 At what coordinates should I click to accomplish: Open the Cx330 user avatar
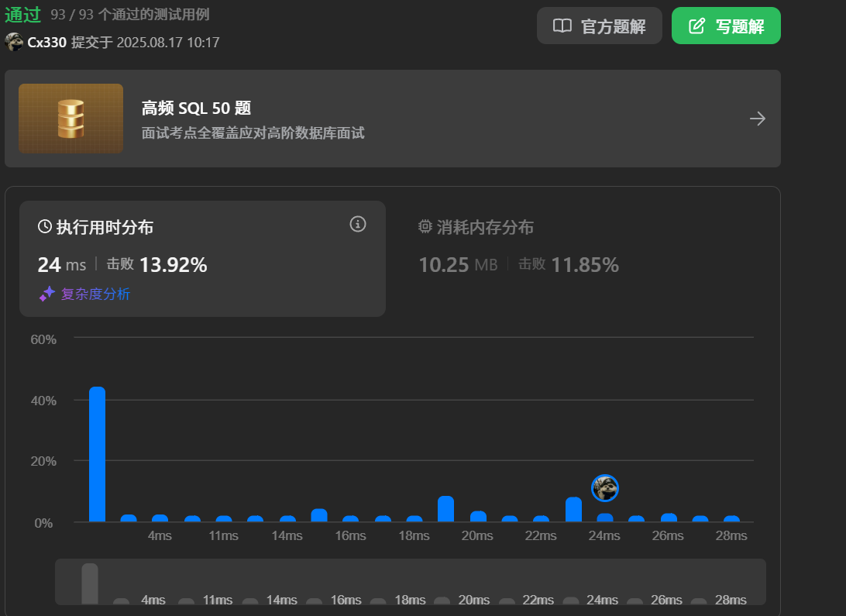point(14,42)
